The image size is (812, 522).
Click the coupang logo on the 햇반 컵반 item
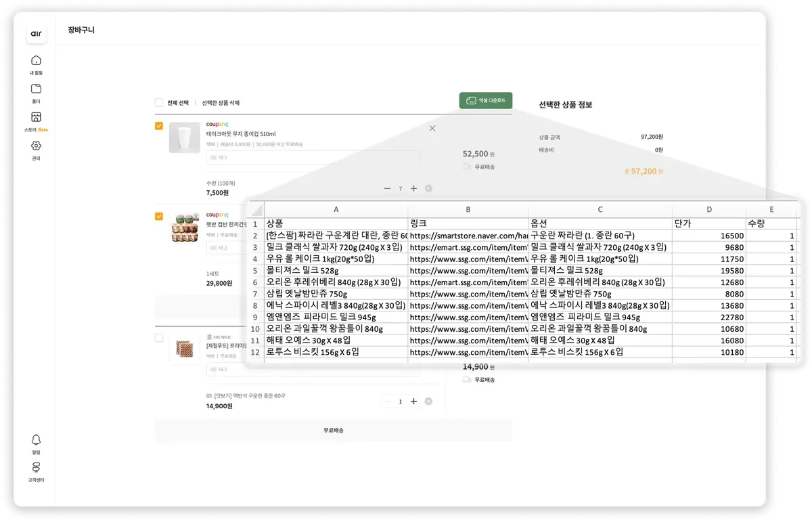(217, 215)
